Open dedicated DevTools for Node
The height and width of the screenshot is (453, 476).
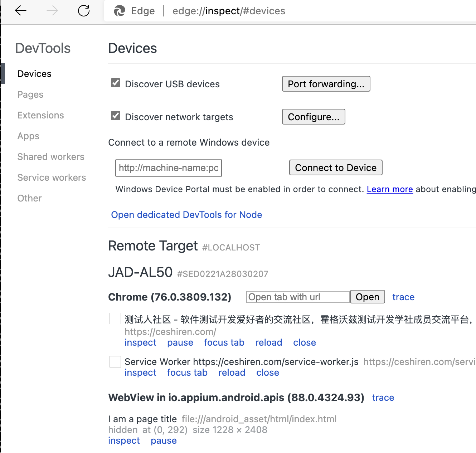click(186, 215)
